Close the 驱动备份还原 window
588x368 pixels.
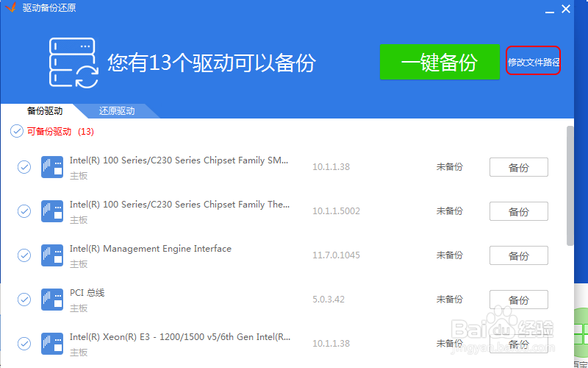566,9
